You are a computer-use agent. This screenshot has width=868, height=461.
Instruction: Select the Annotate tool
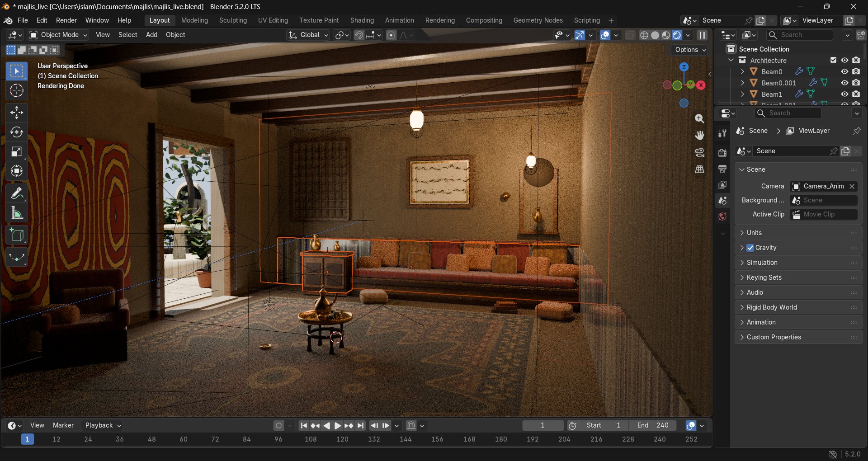click(x=17, y=193)
